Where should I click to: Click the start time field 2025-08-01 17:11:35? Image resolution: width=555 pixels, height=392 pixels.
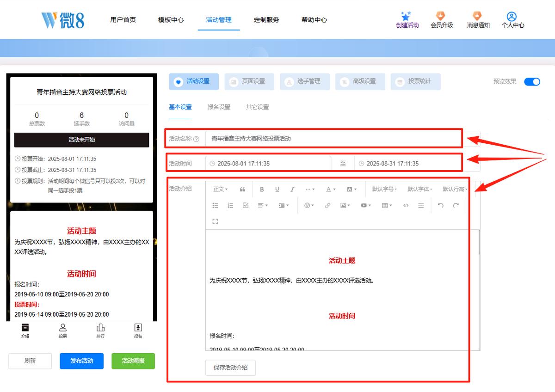click(x=268, y=164)
